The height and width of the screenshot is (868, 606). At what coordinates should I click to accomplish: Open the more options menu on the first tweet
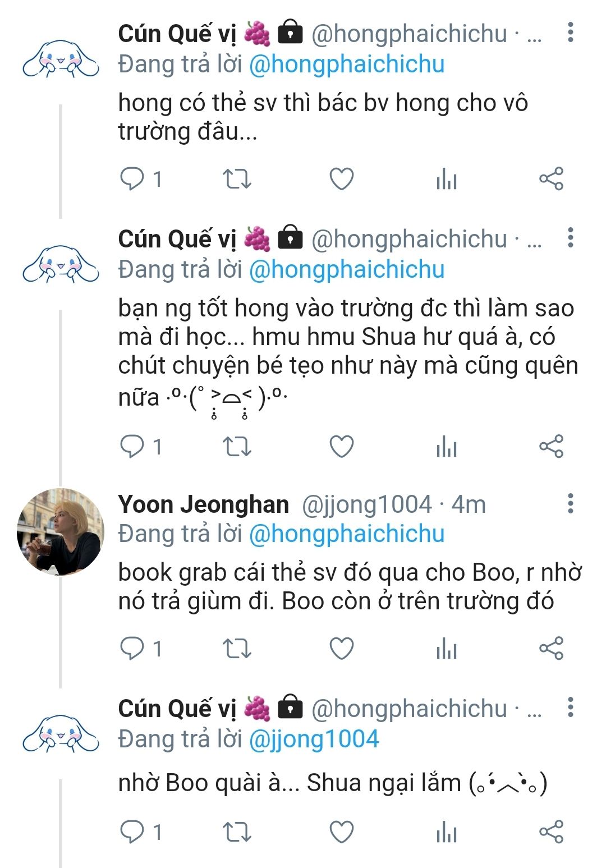pos(570,33)
